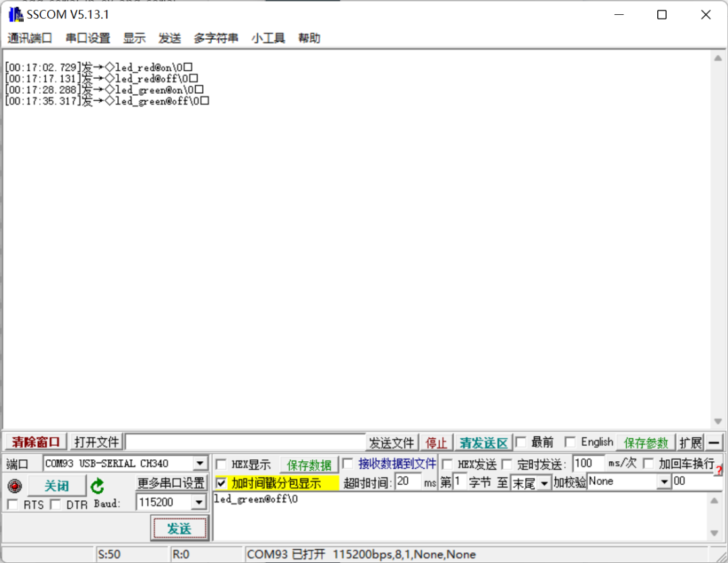Click the green port refresh icon beside Baud
This screenshot has height=563, width=728.
98,484
